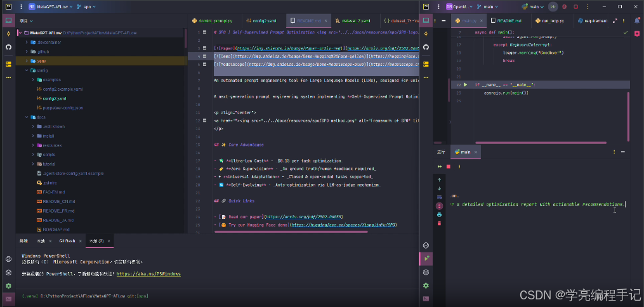Viewport: 644px width, 307px height.
Task: Close the README.md editor tab
Action: pos(325,20)
